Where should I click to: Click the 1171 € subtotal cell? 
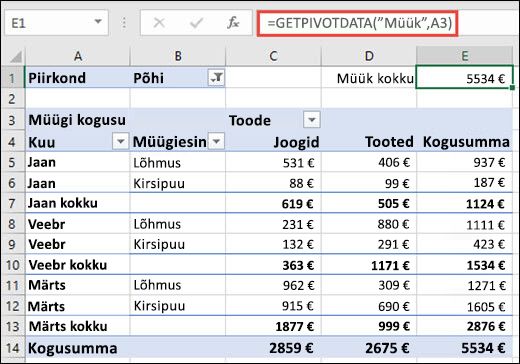coord(369,265)
